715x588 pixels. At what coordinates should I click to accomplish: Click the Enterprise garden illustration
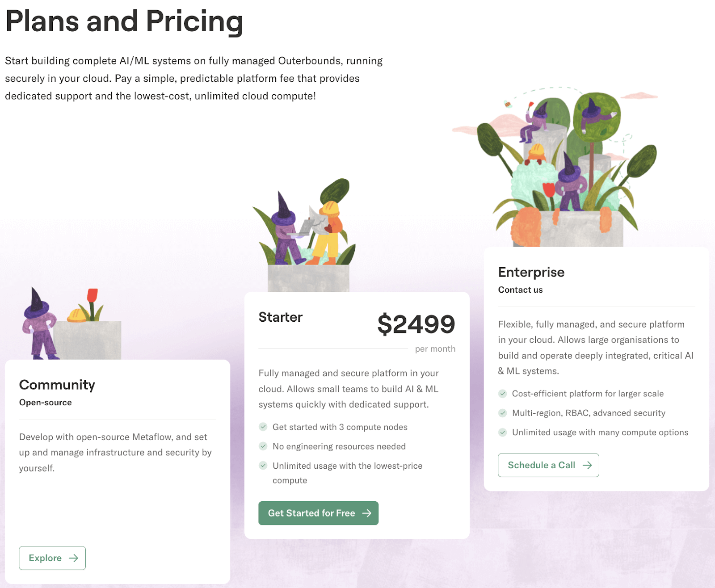click(x=568, y=170)
